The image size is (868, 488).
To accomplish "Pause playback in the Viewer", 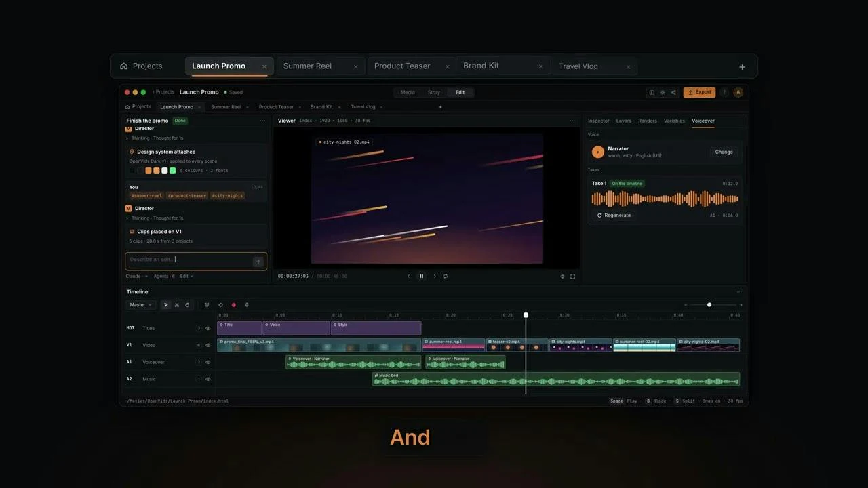I will point(422,276).
